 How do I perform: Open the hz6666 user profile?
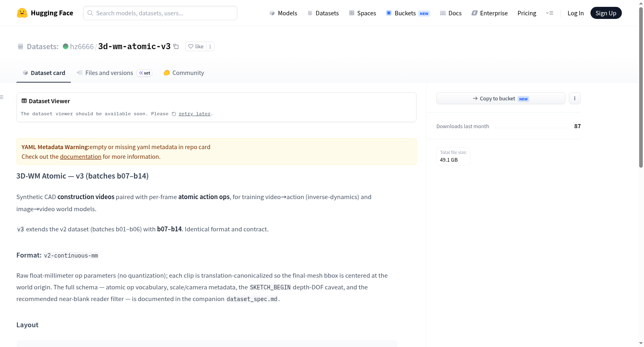coord(82,46)
